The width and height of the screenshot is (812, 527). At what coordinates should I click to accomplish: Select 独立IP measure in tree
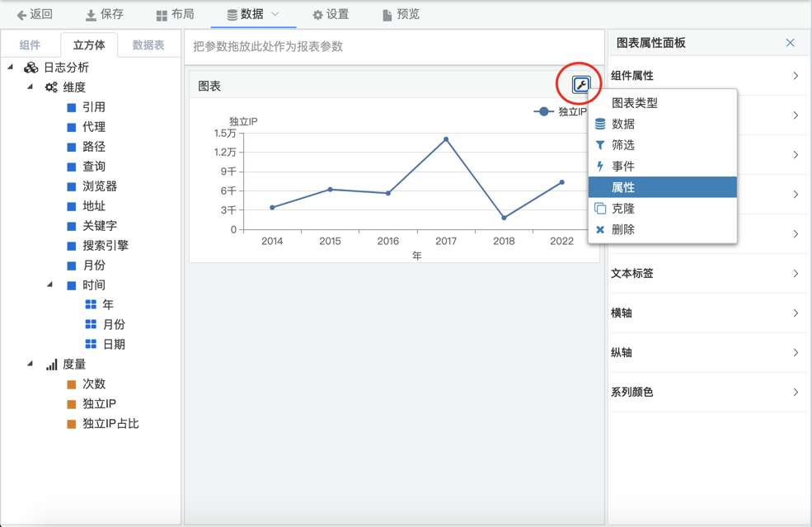pyautogui.click(x=99, y=403)
